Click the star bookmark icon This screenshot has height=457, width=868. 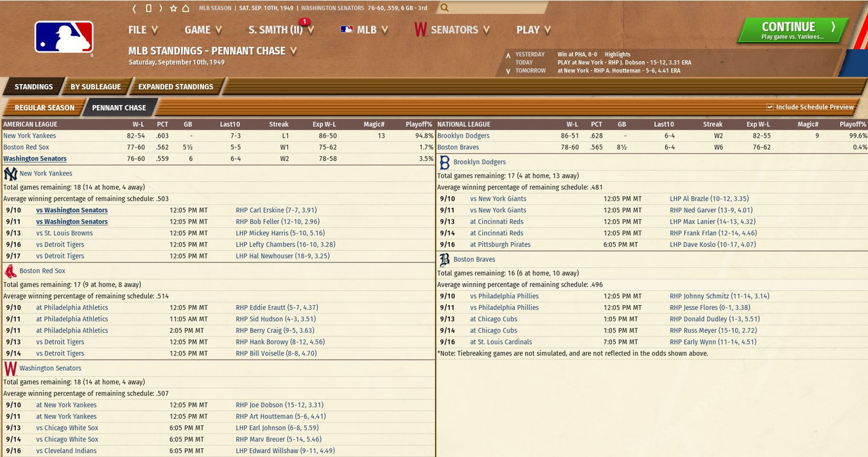pyautogui.click(x=174, y=8)
